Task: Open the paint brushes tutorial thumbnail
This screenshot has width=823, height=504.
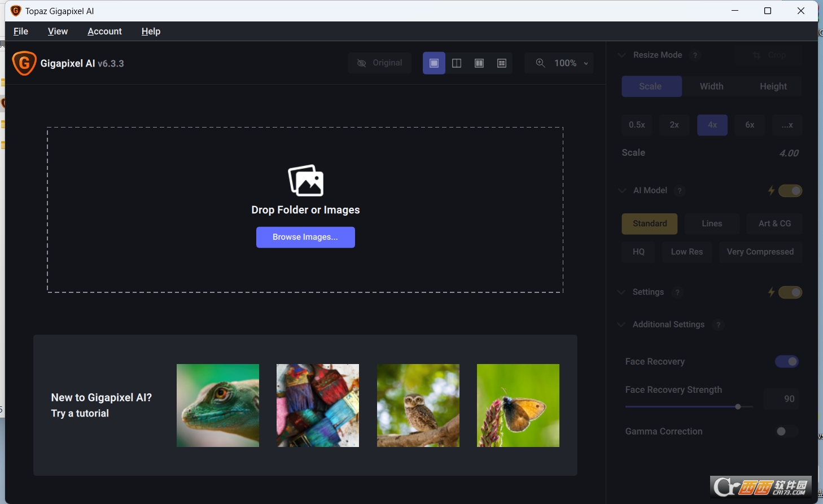Action: coord(318,405)
